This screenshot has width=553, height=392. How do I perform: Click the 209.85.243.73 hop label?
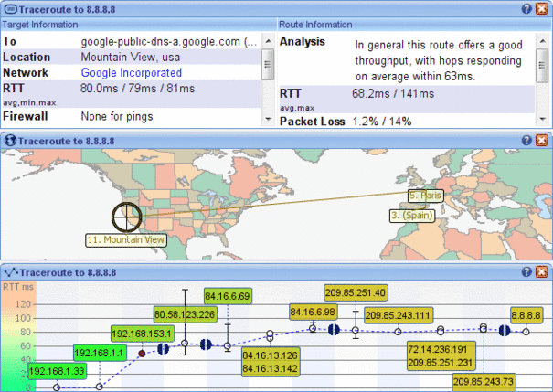coord(484,381)
